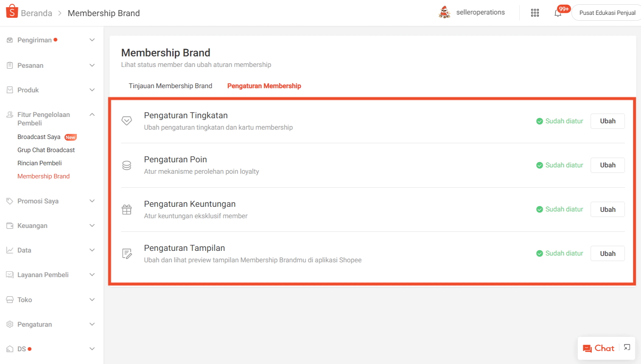Click the Pengaturan Poin coins icon
Image resolution: width=641 pixels, height=364 pixels.
pos(126,165)
